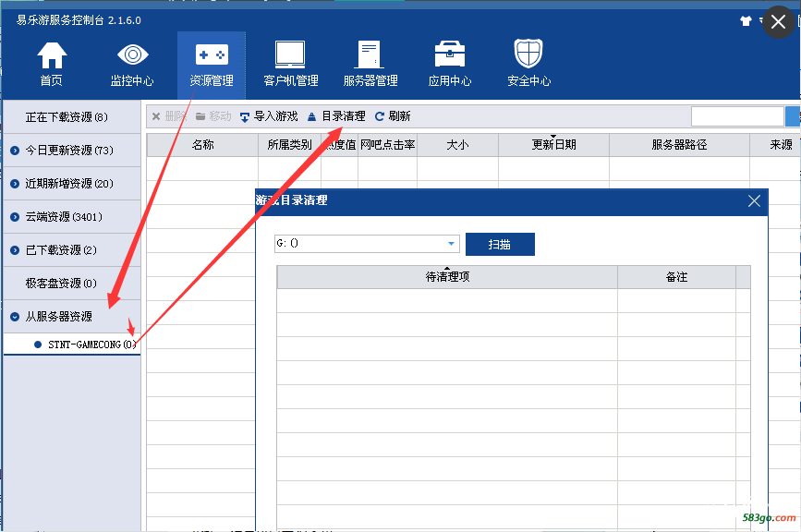Sort by 服务器路径 column header
801x532 pixels.
(x=679, y=145)
